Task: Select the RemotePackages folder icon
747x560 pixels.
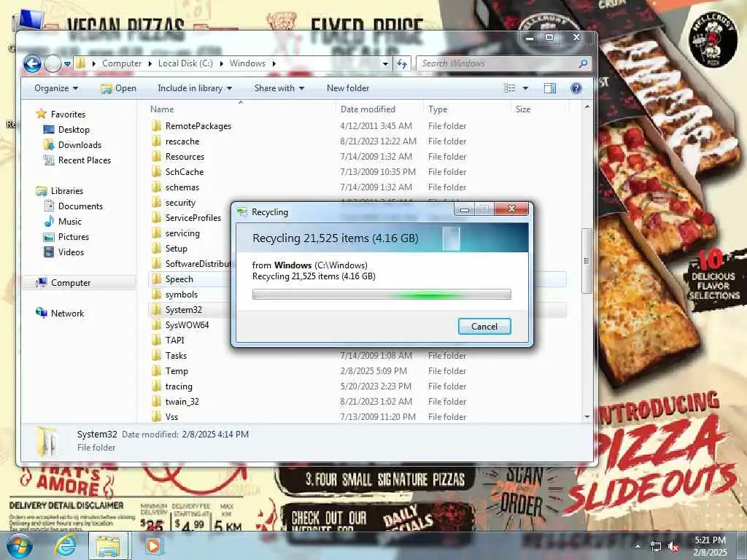Action: point(156,125)
